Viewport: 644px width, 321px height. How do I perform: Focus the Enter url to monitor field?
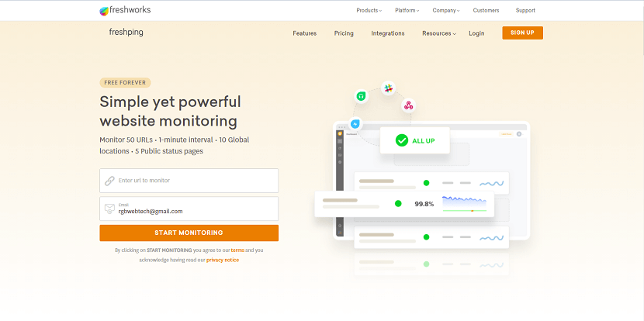click(x=189, y=181)
